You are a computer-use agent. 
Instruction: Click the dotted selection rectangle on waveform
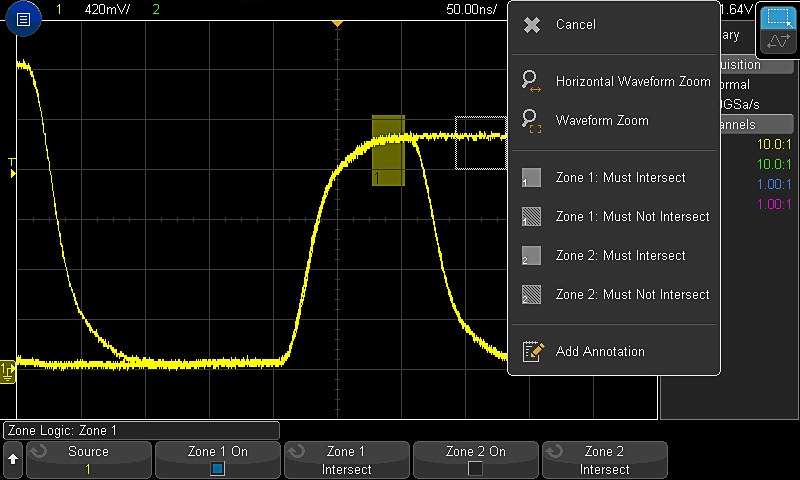(x=481, y=143)
